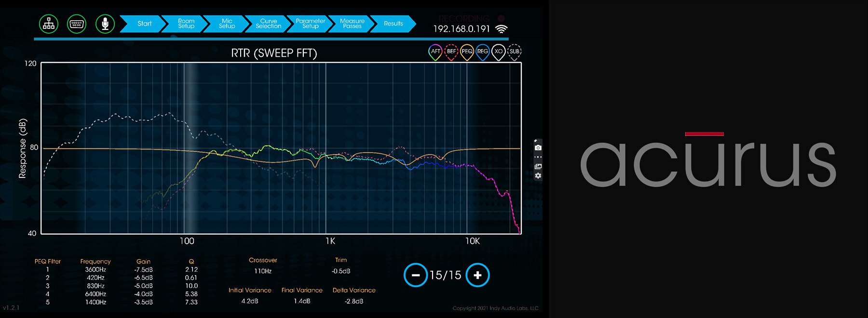Image resolution: width=868 pixels, height=318 pixels.
Task: Select the microphone icon
Action: tap(105, 24)
